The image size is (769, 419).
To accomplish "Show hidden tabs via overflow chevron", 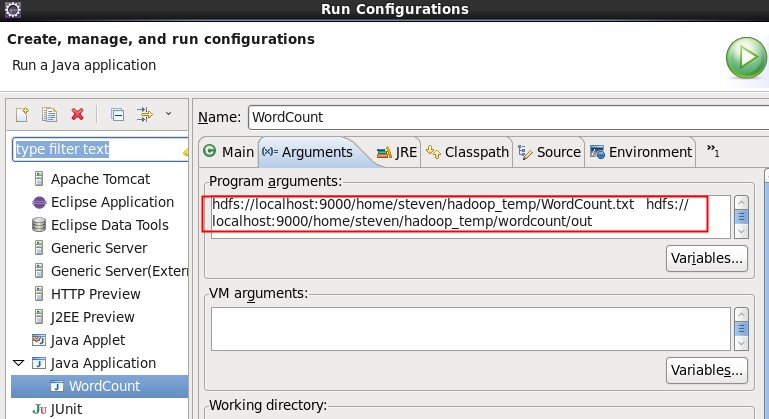I will coord(713,151).
